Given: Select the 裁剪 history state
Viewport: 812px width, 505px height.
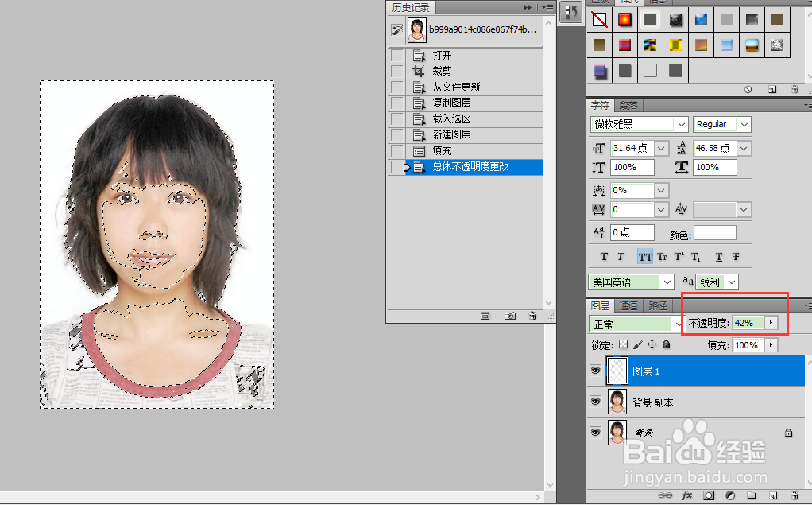Looking at the screenshot, I should click(x=474, y=71).
